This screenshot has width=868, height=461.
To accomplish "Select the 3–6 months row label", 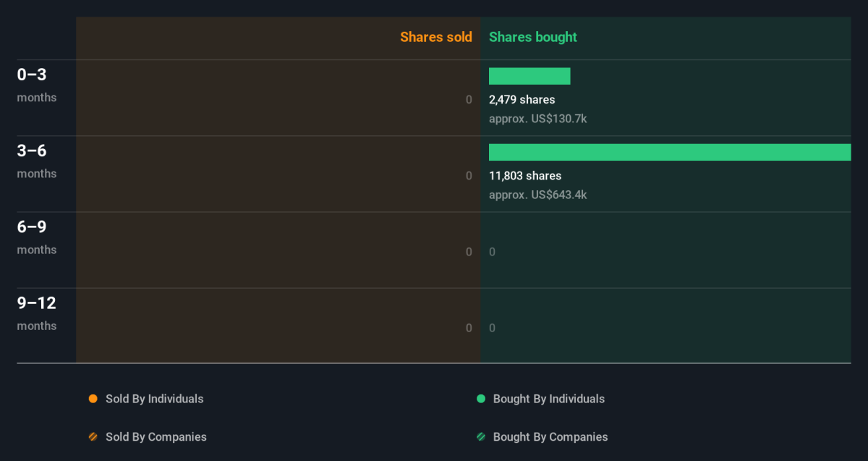I will click(37, 161).
